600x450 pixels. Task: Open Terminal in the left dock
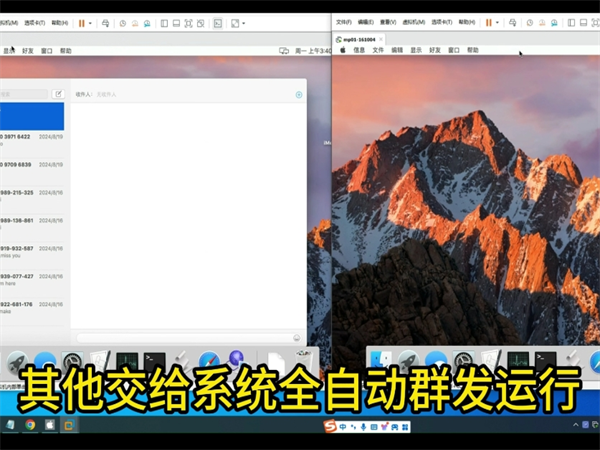click(154, 362)
